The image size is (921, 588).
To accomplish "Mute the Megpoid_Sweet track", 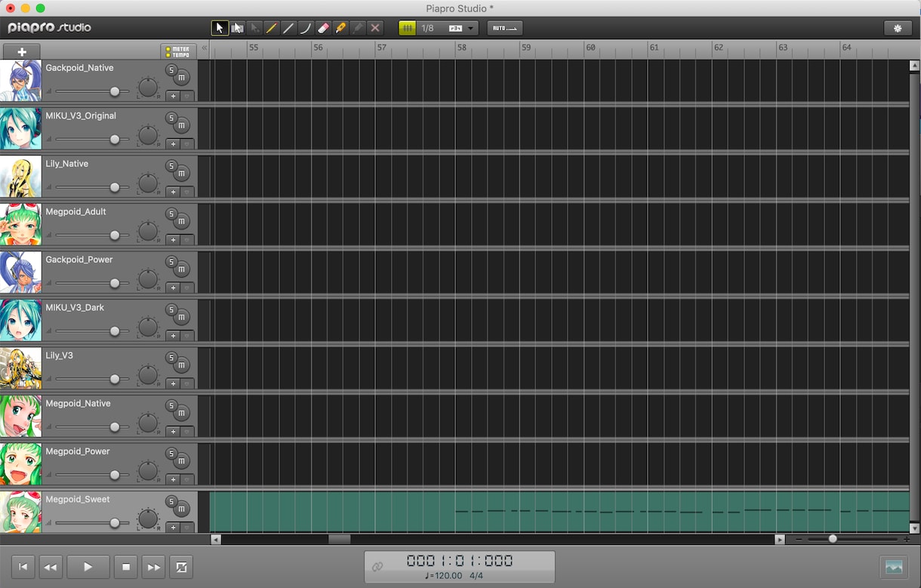I will pos(181,509).
